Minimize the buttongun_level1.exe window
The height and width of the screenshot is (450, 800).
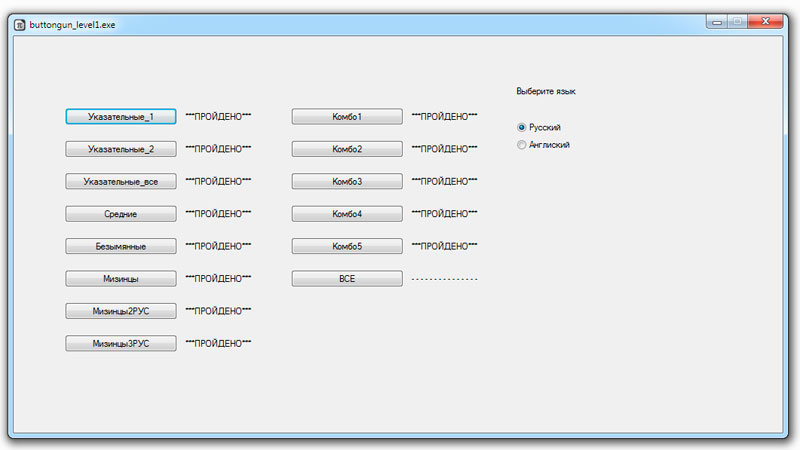tap(717, 21)
